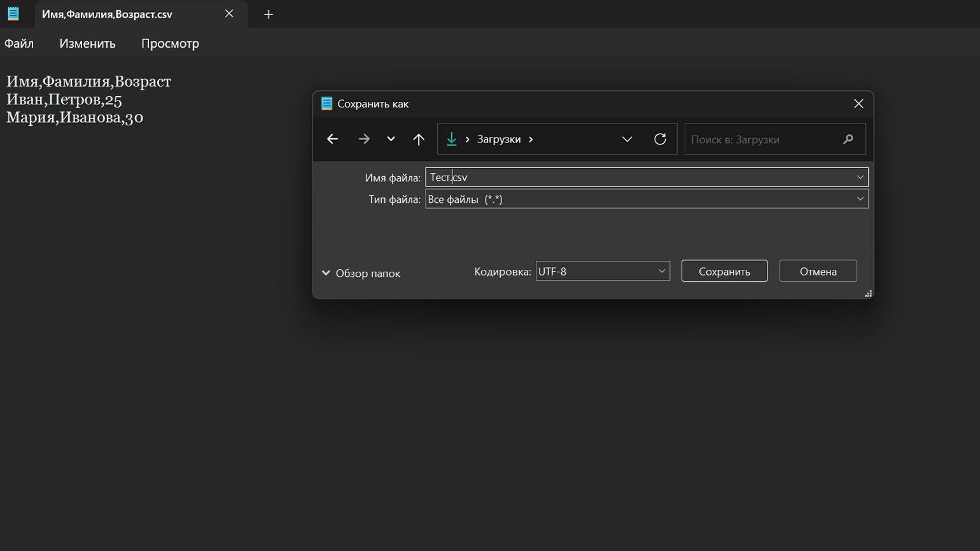
Task: Go up one folder level arrow
Action: pos(418,139)
